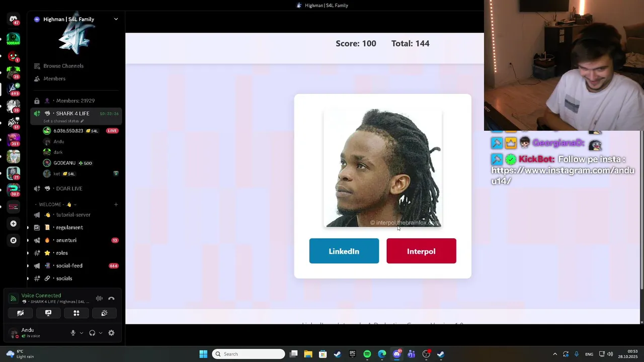
Task: Open the server icon with badge 382
Action: coord(14,189)
